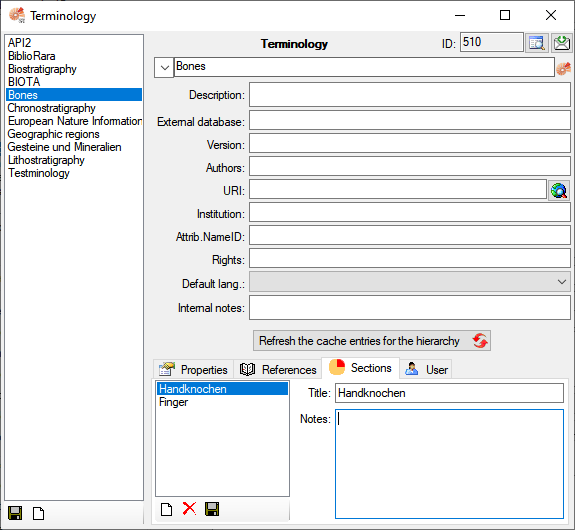Switch to the User tab

(x=426, y=369)
